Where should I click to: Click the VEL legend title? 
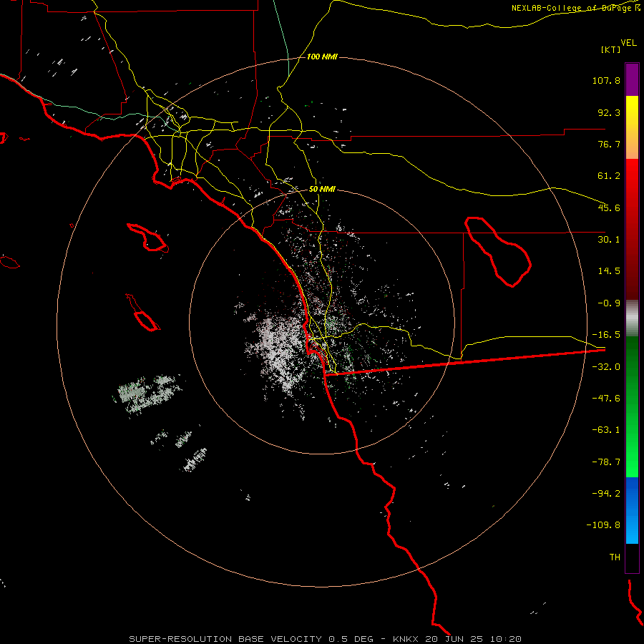pos(628,43)
